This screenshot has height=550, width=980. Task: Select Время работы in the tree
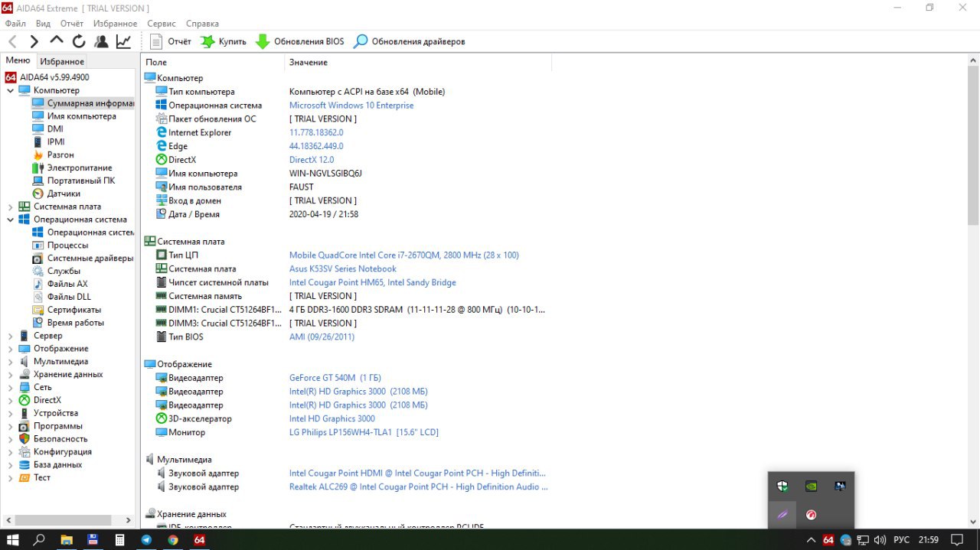point(75,323)
